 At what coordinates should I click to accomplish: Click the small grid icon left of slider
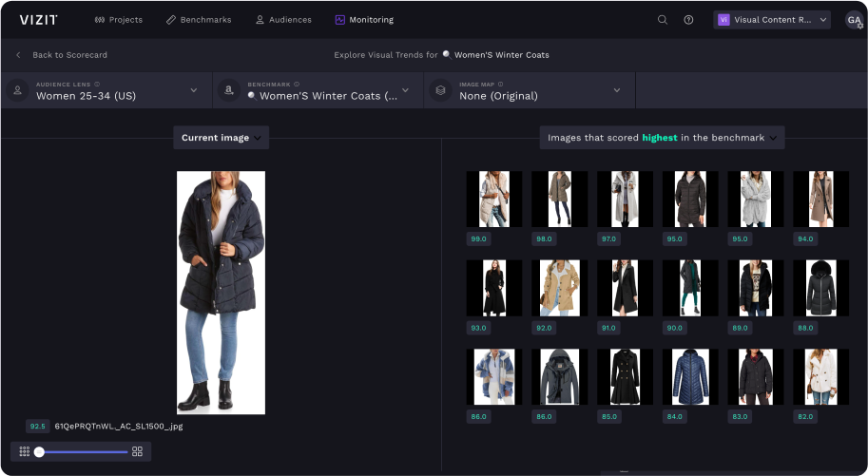(23, 451)
